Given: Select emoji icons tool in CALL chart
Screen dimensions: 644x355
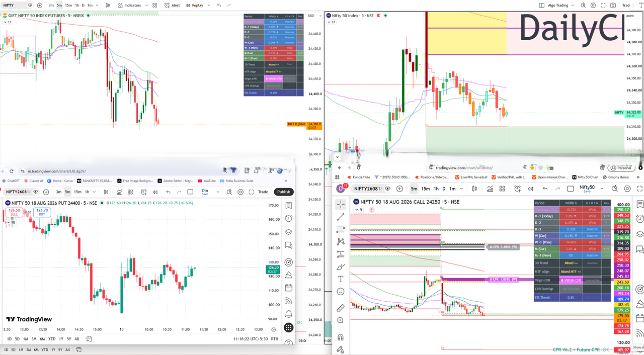Looking at the screenshot, I should (x=341, y=291).
